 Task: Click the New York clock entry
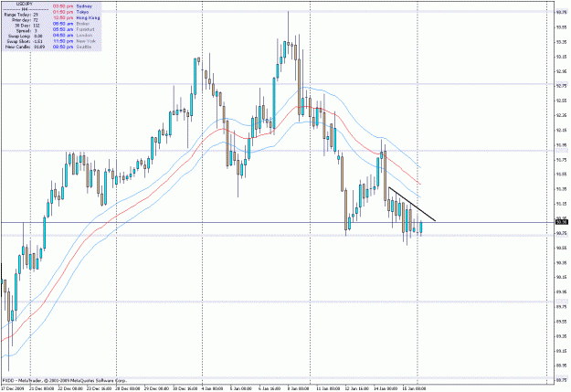tap(75, 41)
